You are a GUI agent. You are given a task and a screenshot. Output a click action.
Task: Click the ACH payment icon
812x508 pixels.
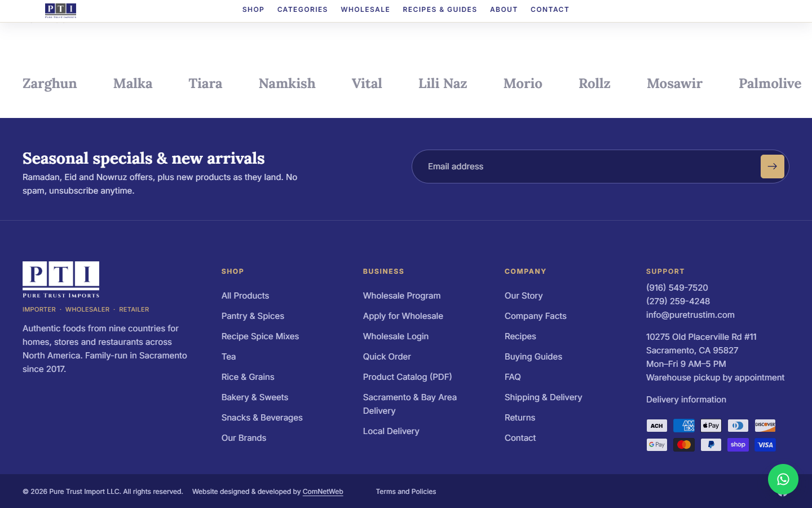point(656,426)
